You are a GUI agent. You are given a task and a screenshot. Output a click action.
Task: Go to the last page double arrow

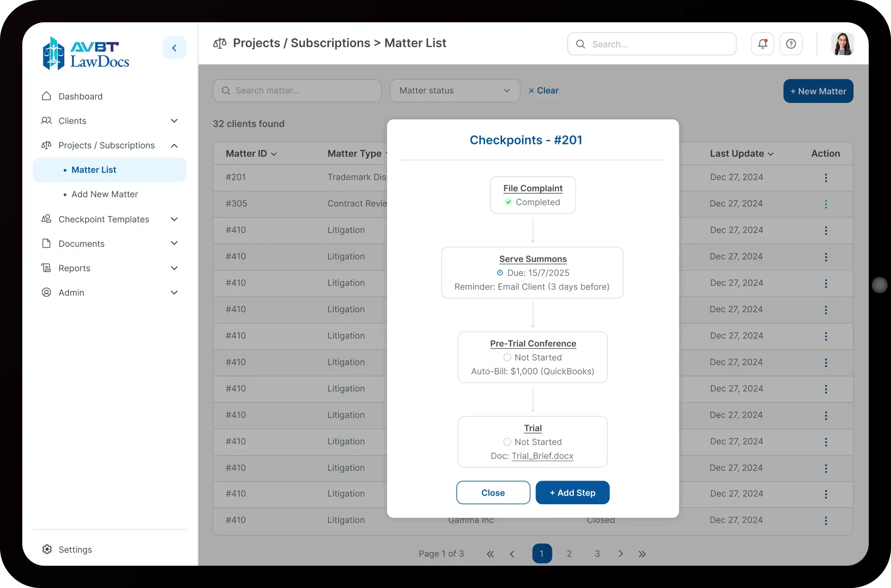coord(642,554)
